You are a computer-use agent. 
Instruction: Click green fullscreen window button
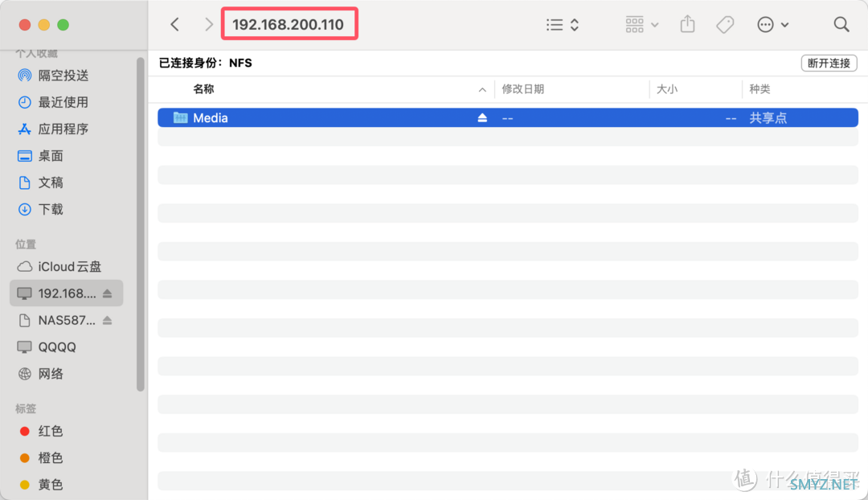[63, 25]
